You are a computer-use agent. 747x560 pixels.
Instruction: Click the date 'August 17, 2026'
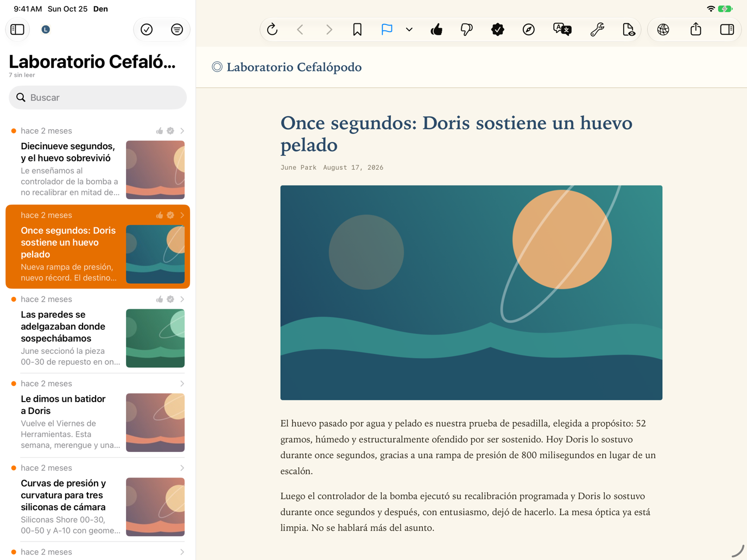353,168
